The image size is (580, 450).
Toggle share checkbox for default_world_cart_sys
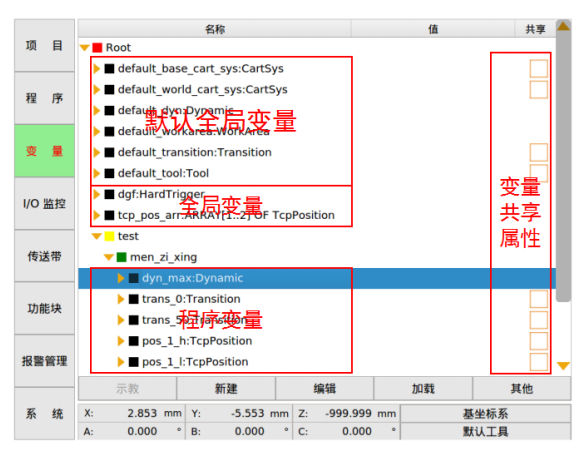pos(539,89)
